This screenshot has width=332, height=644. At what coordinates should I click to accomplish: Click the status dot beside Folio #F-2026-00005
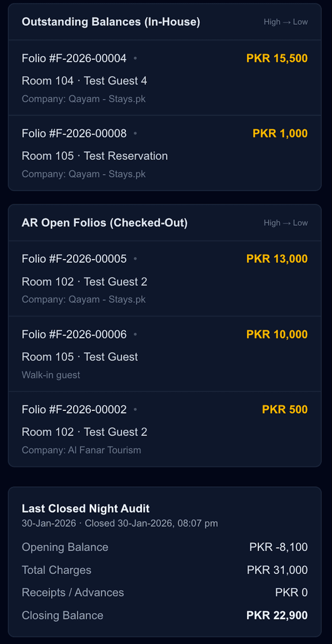134,259
